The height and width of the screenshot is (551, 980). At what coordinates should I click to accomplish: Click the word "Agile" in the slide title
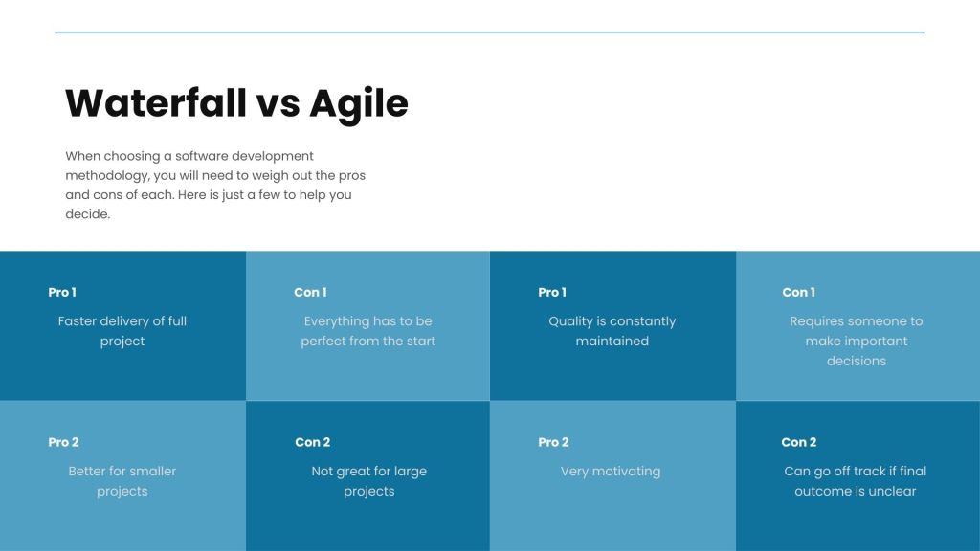click(358, 104)
